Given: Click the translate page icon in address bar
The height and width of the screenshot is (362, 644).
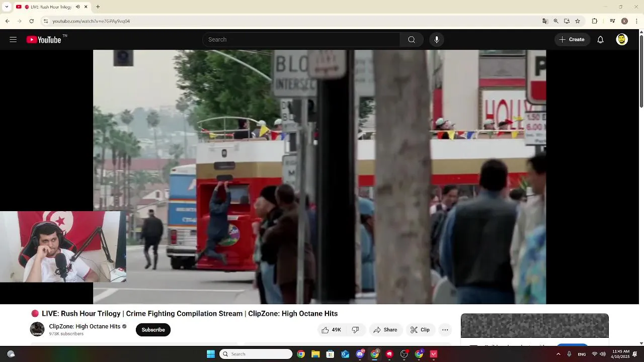Looking at the screenshot, I should (545, 21).
